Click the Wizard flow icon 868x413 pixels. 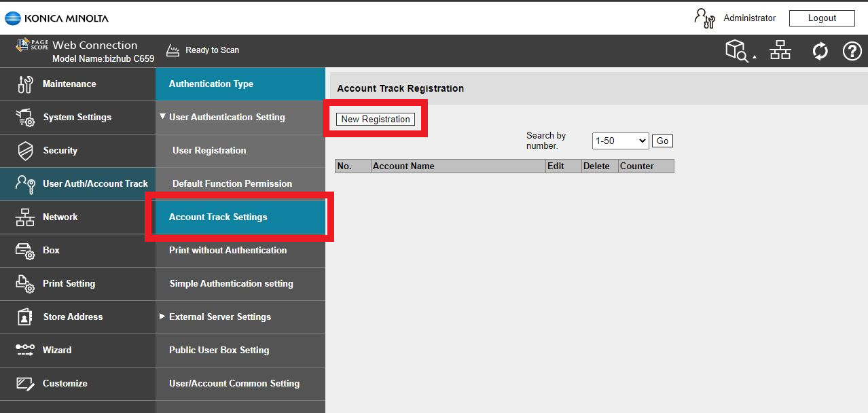click(25, 351)
